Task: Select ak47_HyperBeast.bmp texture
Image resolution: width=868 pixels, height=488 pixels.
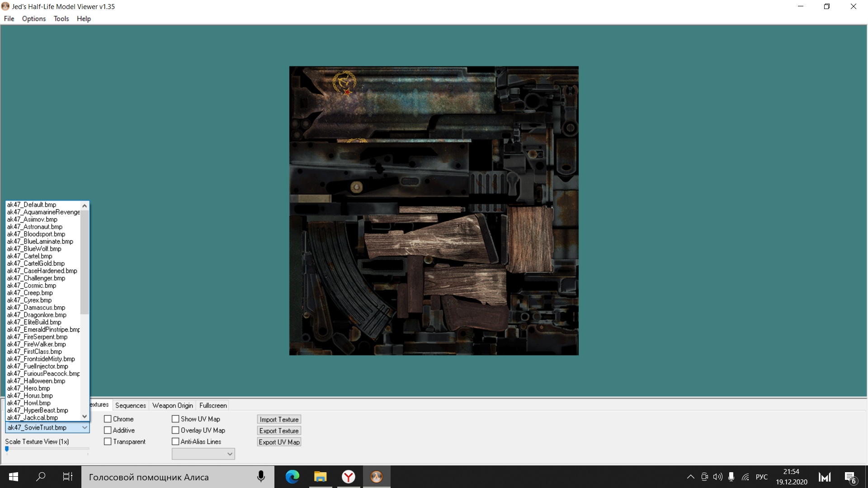Action: tap(43, 410)
